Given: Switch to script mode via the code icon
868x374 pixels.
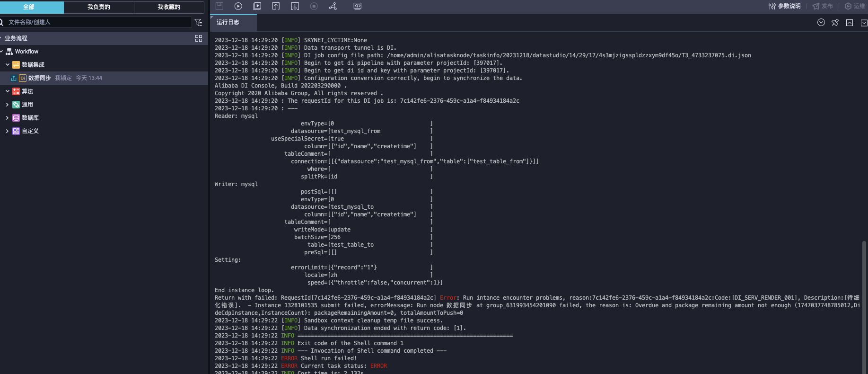Looking at the screenshot, I should [358, 6].
